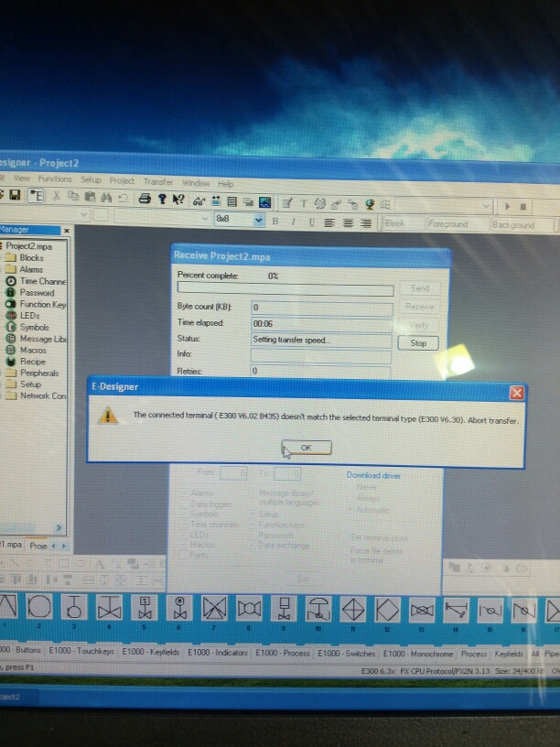The width and height of the screenshot is (560, 747).
Task: Click the Copy icon in toolbar
Action: (x=73, y=196)
